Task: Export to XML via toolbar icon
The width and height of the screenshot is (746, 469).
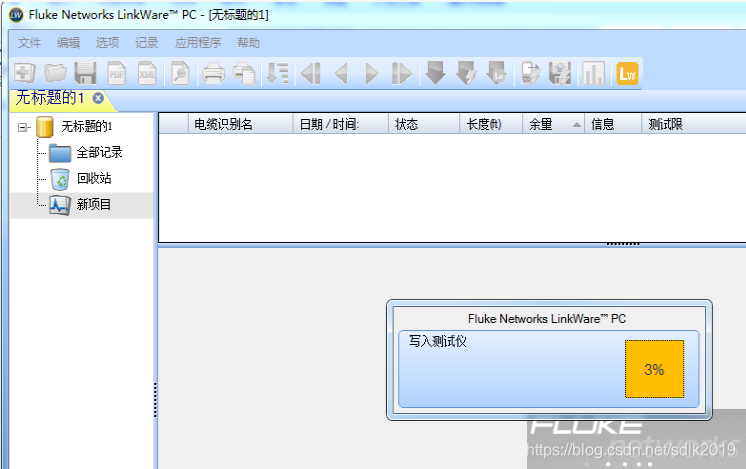Action: [147, 73]
